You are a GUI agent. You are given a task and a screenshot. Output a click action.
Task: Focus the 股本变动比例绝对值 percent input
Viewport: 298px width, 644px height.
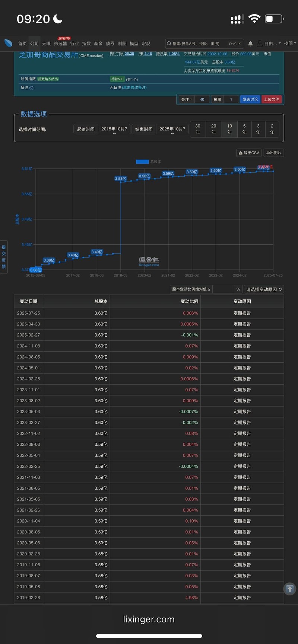pyautogui.click(x=223, y=289)
